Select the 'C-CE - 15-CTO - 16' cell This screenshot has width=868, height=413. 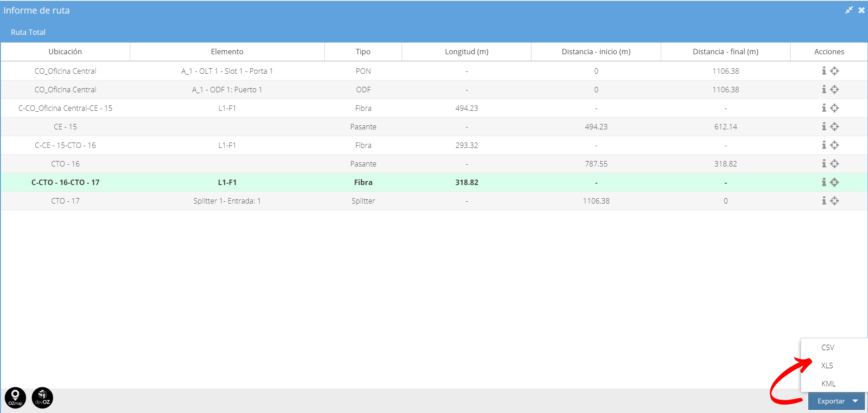[x=65, y=145]
